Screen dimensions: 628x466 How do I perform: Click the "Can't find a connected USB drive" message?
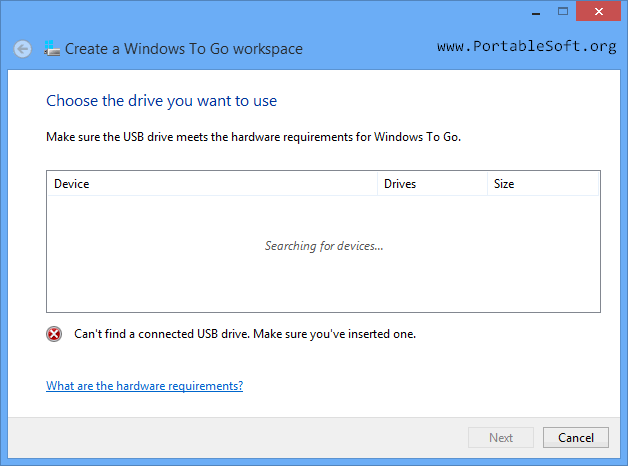pyautogui.click(x=245, y=334)
